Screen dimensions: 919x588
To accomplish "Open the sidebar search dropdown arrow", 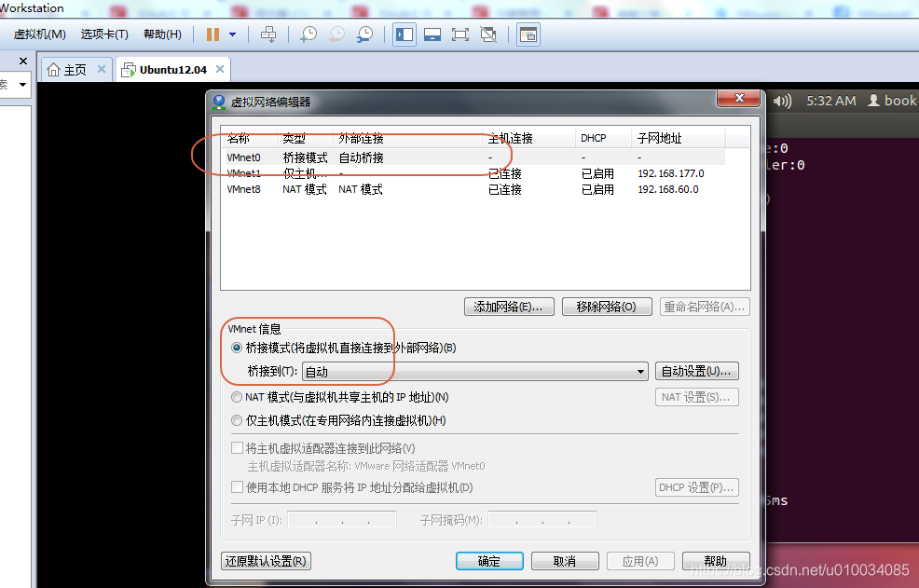I will [23, 85].
